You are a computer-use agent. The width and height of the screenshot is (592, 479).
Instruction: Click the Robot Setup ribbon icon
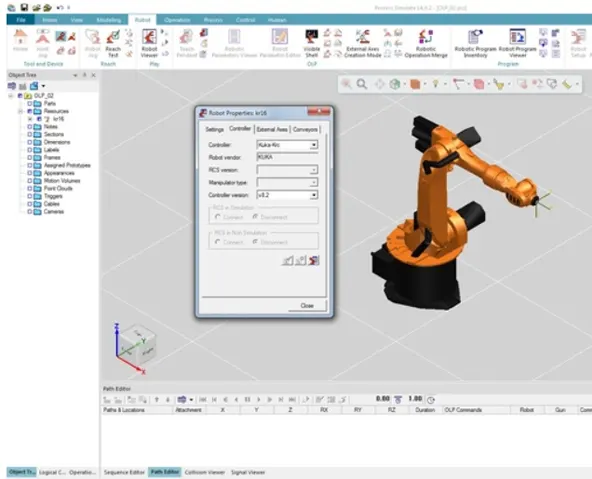[578, 43]
